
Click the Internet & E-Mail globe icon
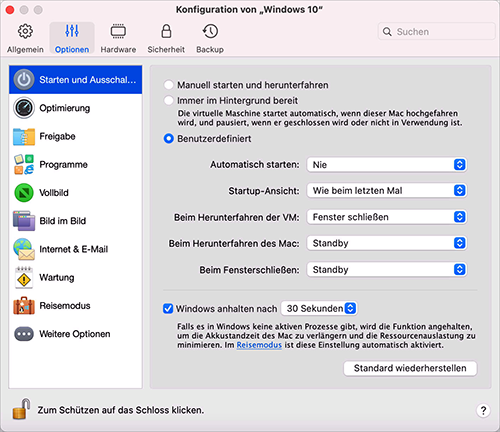point(24,249)
